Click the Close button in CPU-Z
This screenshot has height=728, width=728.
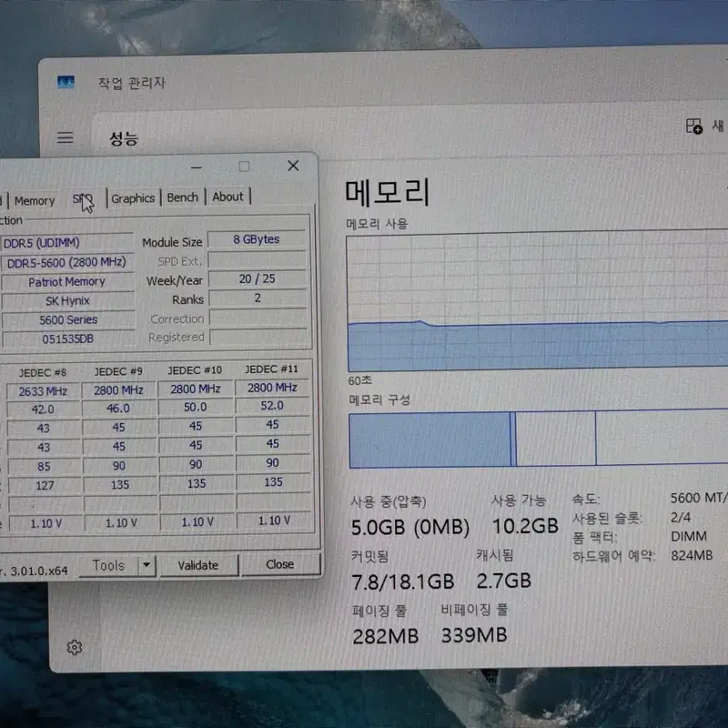(x=280, y=564)
